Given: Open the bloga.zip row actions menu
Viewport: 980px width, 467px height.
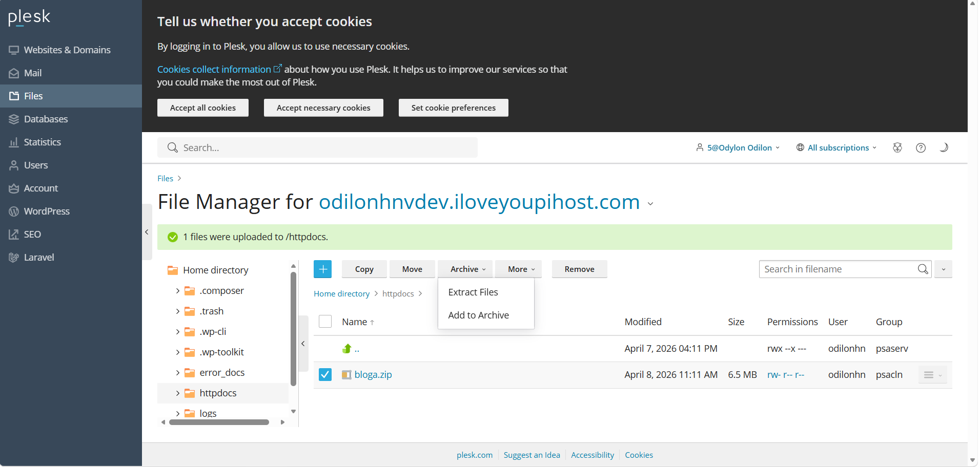Looking at the screenshot, I should coord(932,375).
